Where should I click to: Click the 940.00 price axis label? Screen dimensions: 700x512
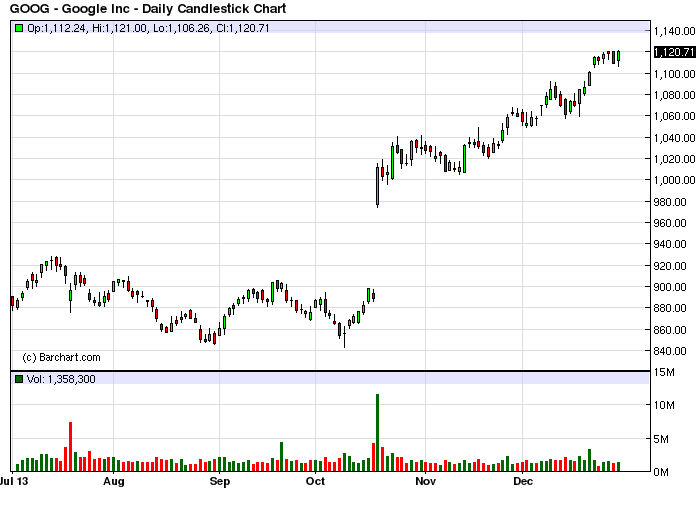coord(670,244)
